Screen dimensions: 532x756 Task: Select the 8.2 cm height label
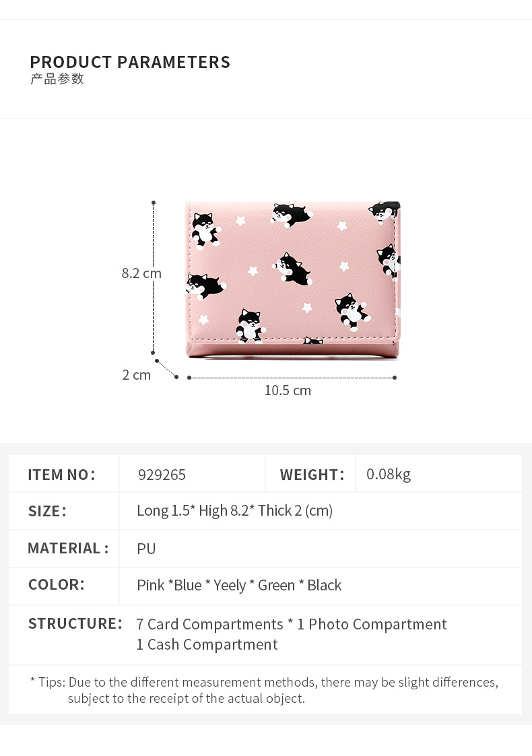[141, 273]
